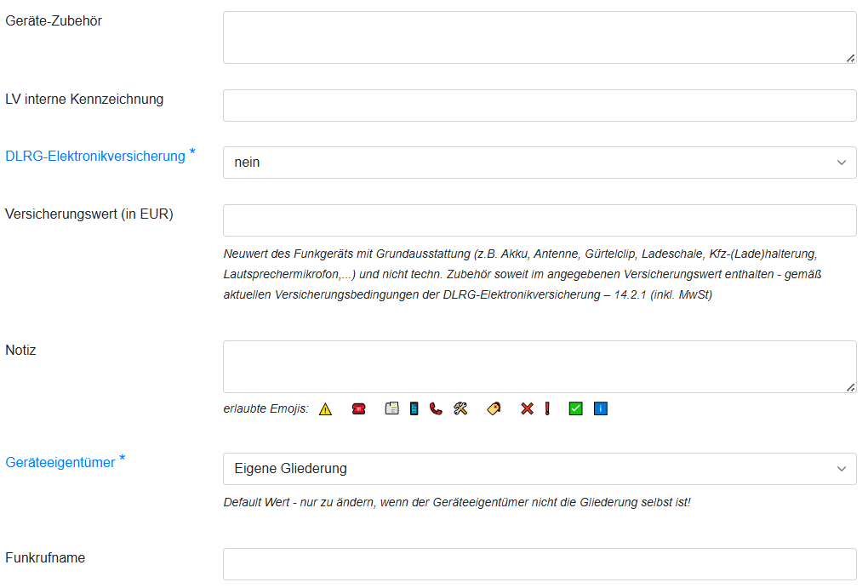Click the red exclamation mark emoji
This screenshot has width=868, height=588.
pos(547,408)
